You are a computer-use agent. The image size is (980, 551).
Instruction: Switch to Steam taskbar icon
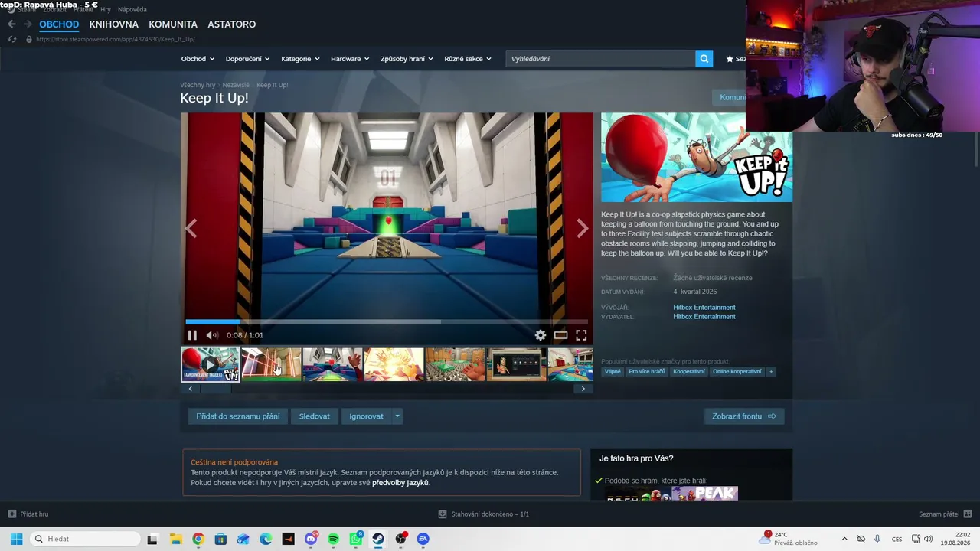point(378,539)
